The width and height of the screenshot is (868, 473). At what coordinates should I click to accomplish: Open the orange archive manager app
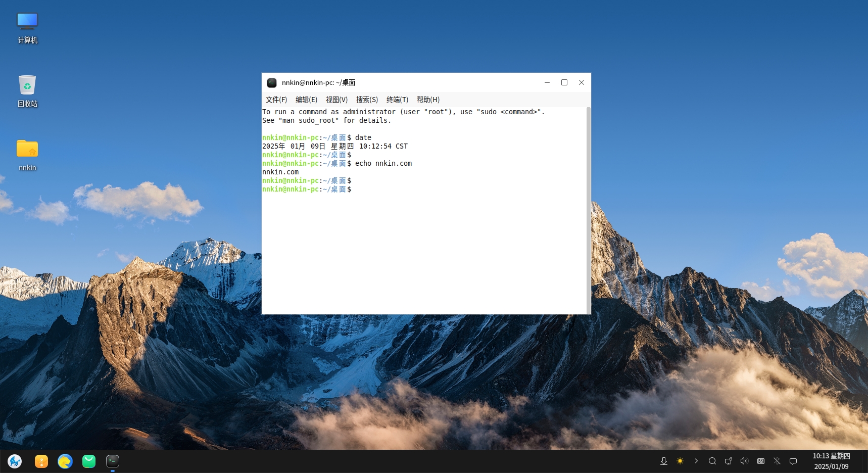(41, 461)
